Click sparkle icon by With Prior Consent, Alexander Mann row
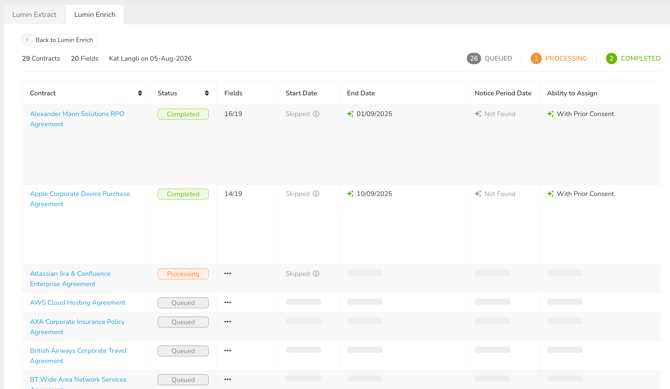The image size is (670, 389). (550, 114)
